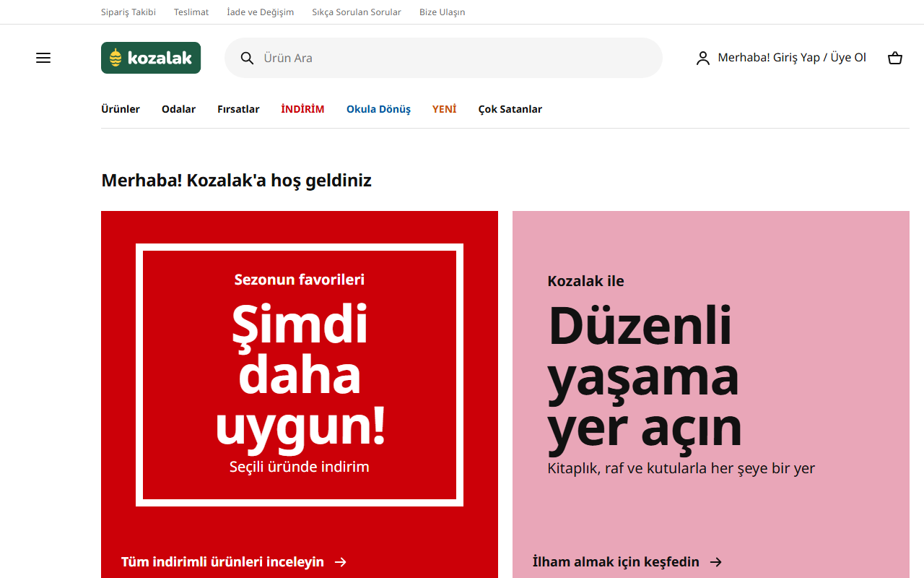
Task: Go to İNDİRİM section
Action: pyautogui.click(x=302, y=109)
